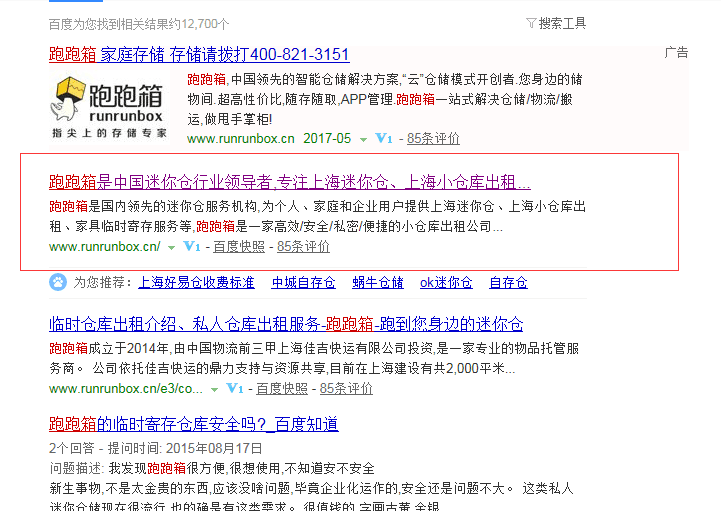Click ad description 中国领先的智能仓储解决方案

[385, 99]
